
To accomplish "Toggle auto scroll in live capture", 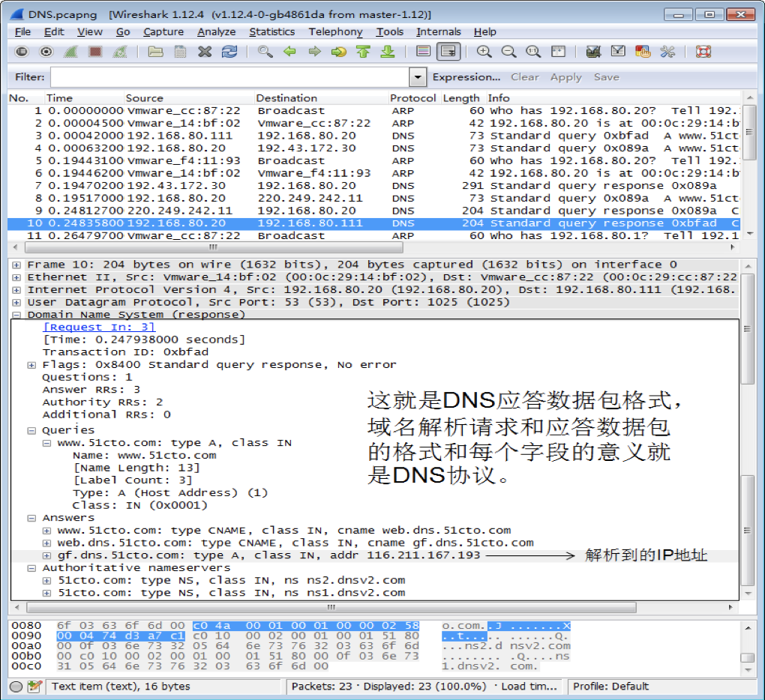I will pos(448,52).
